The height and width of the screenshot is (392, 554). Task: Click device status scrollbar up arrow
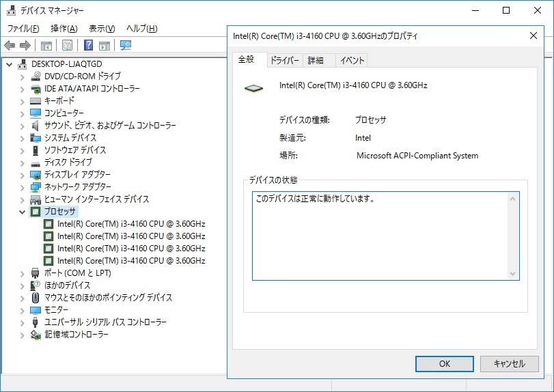click(x=512, y=199)
